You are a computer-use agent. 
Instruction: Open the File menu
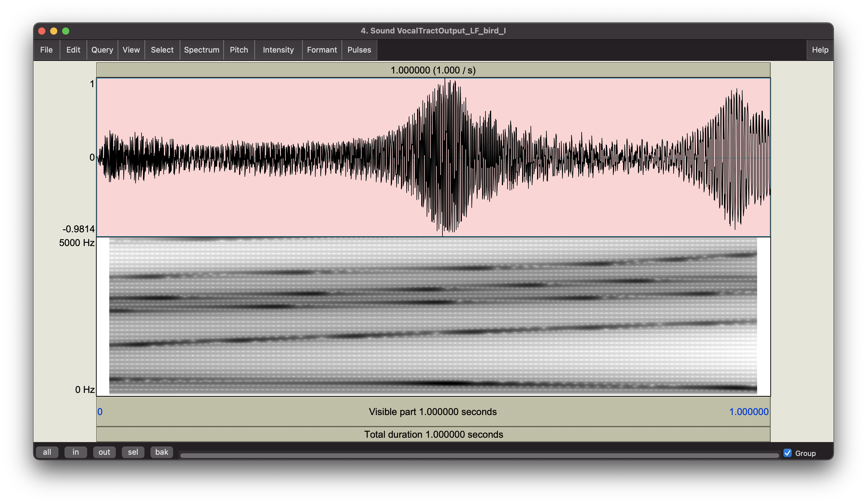tap(47, 50)
